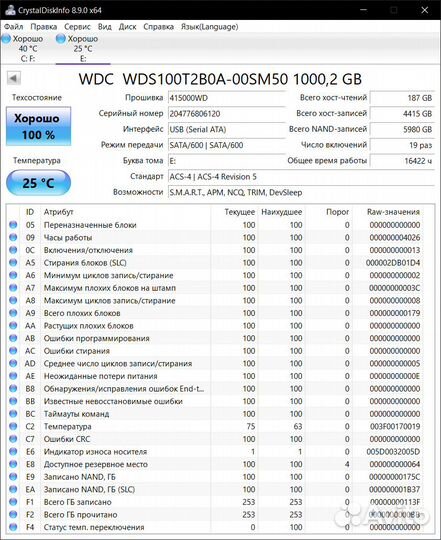This screenshot has width=441, height=540.
Task: Select the Часы работы attribute name
Action: click(x=68, y=238)
